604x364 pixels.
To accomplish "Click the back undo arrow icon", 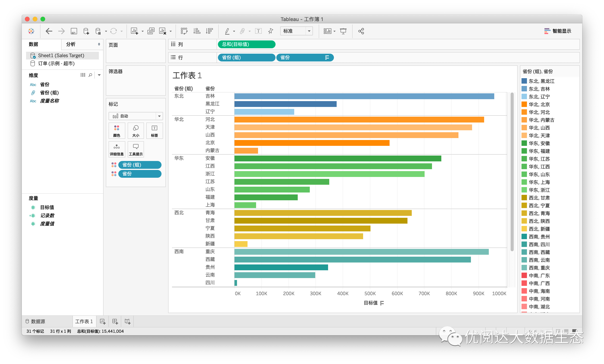I will point(49,31).
